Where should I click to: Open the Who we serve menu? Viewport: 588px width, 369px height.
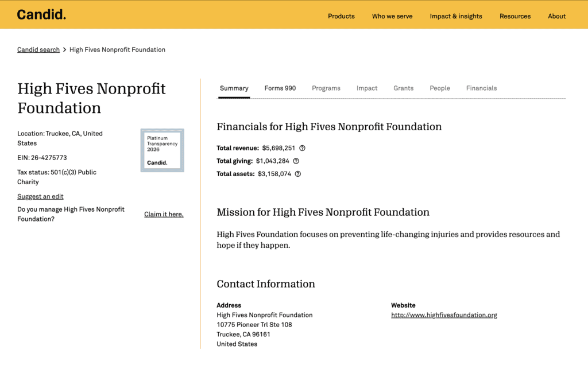[x=392, y=16]
